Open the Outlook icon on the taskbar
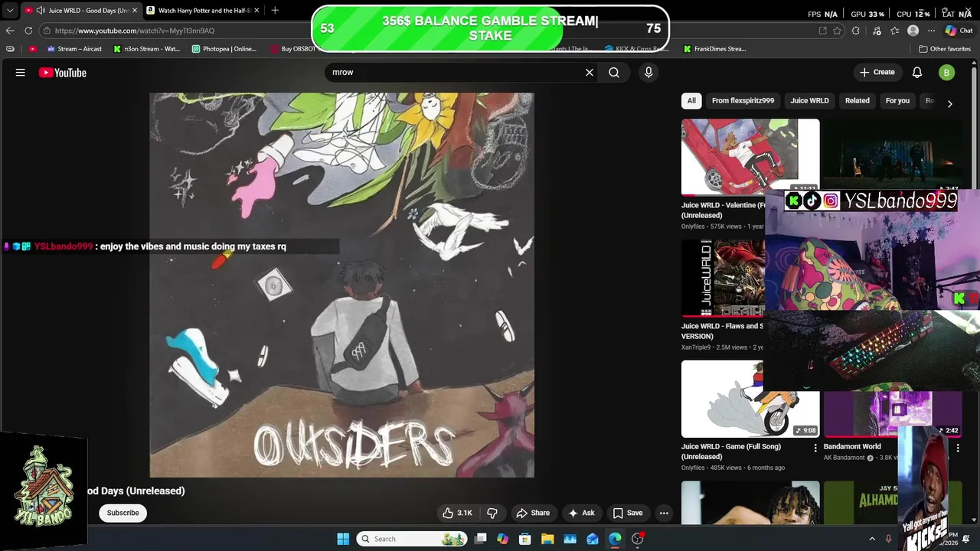 [593, 539]
